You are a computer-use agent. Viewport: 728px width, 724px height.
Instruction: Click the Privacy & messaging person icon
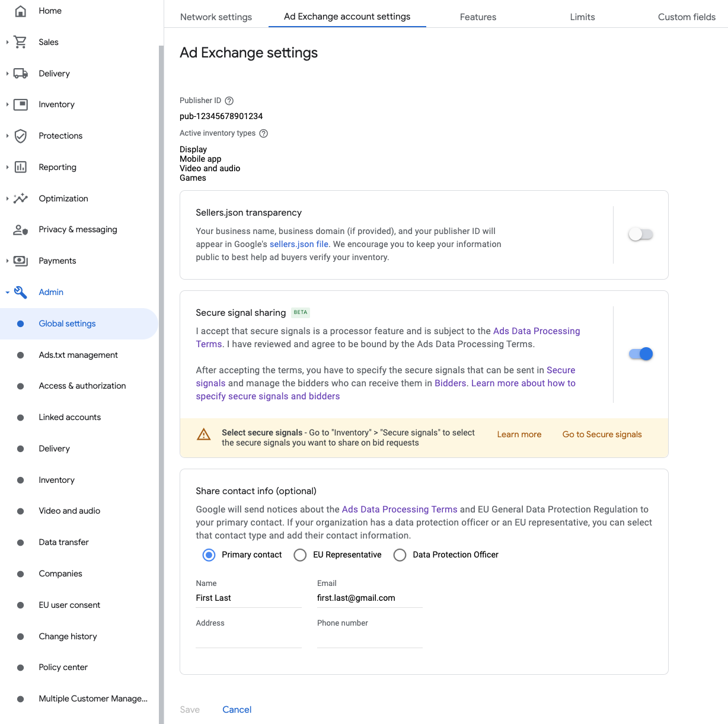[x=21, y=230]
